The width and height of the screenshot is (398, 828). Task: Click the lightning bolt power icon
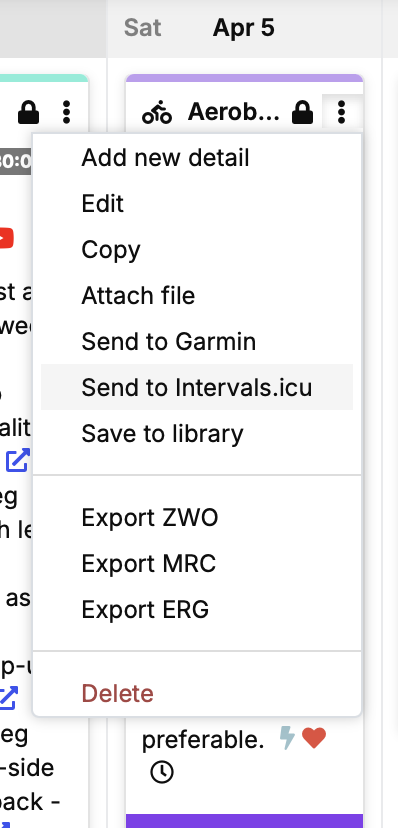pyautogui.click(x=287, y=738)
